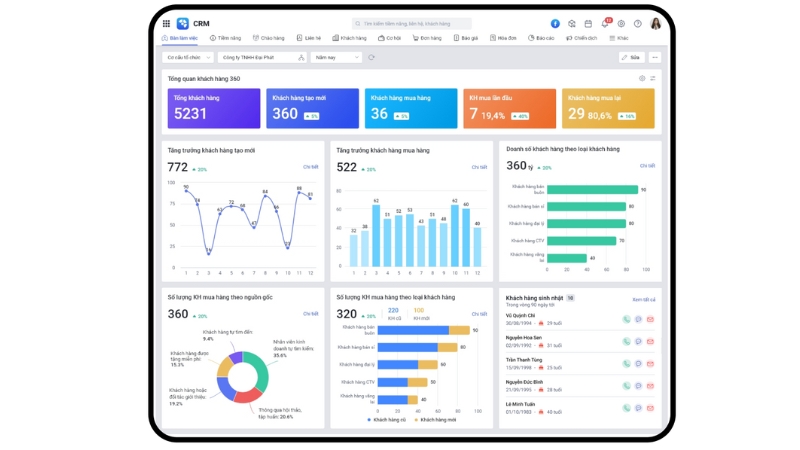Go to the Báo cáo tab

(541, 38)
